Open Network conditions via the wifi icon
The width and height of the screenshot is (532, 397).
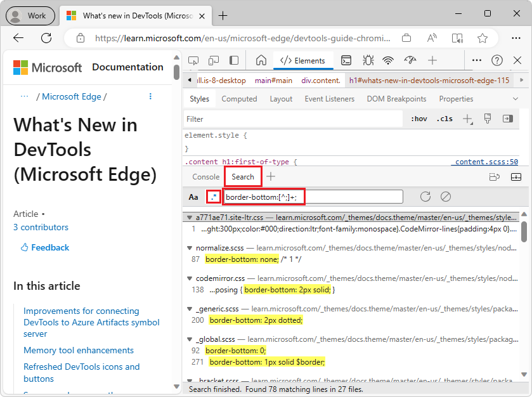[387, 60]
